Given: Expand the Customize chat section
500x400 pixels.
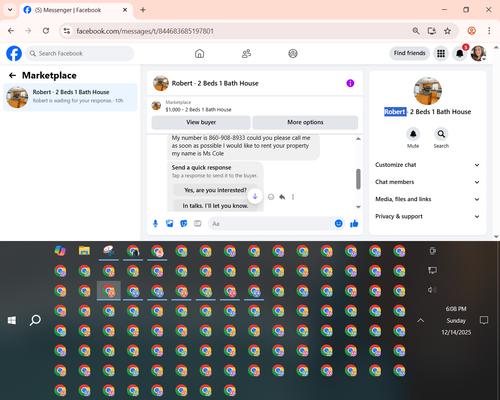Looking at the screenshot, I should coord(427,165).
